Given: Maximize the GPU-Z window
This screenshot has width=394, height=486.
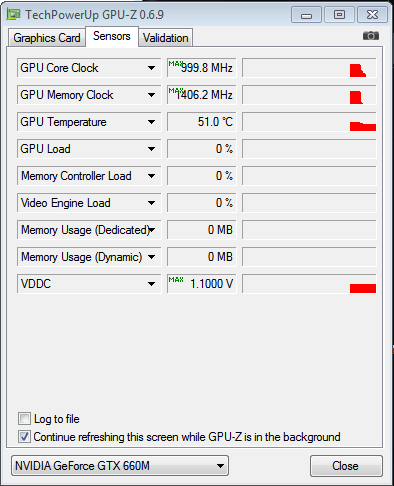Looking at the screenshot, I should pyautogui.click(x=339, y=15).
